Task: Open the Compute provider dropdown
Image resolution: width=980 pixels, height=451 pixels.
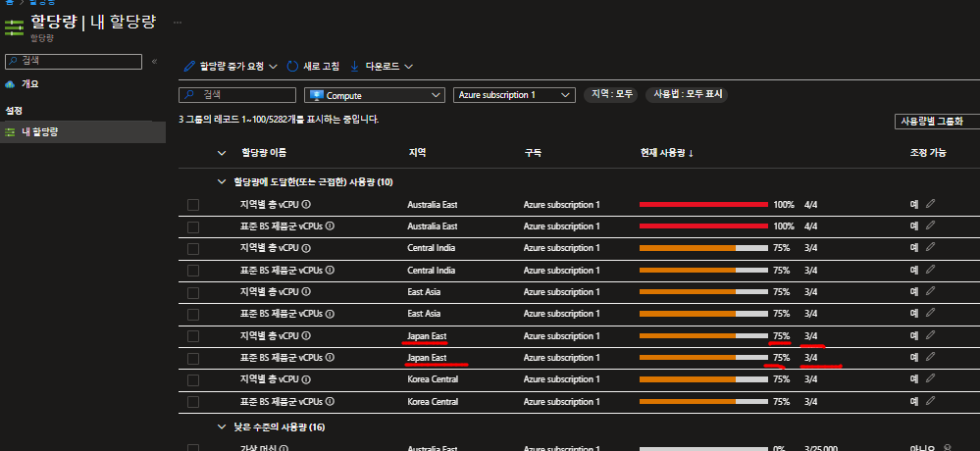Action: point(375,95)
